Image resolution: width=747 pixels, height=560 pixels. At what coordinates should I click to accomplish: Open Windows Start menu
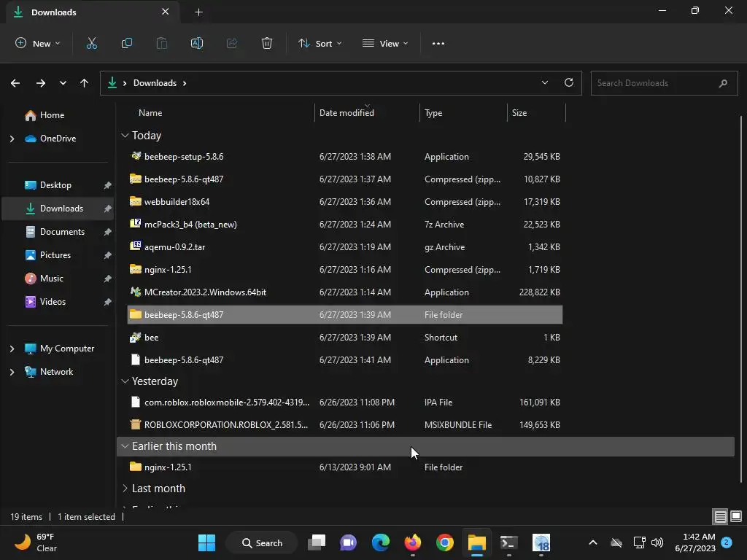point(206,542)
